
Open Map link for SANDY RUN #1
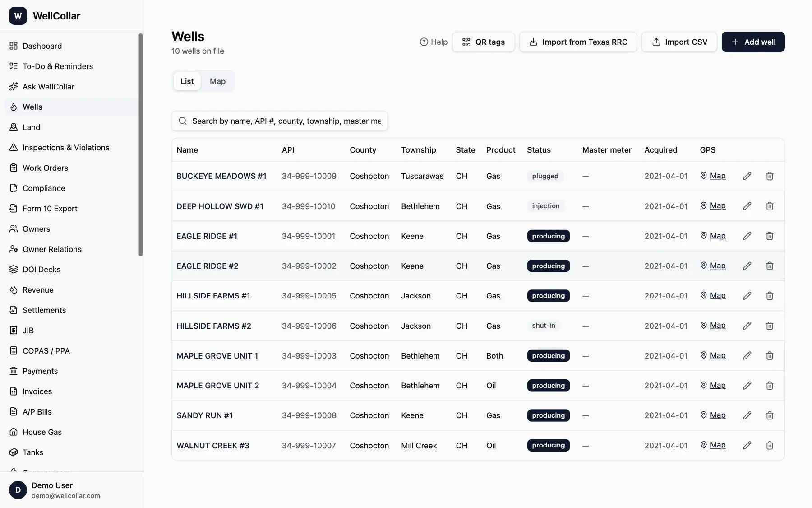(713, 415)
